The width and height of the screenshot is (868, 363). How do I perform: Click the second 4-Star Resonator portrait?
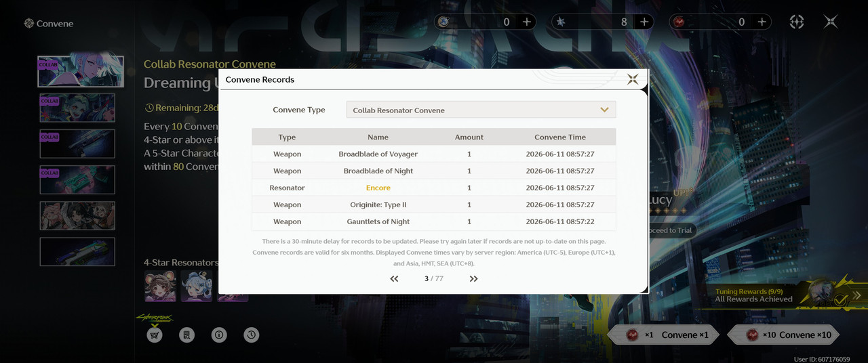196,286
